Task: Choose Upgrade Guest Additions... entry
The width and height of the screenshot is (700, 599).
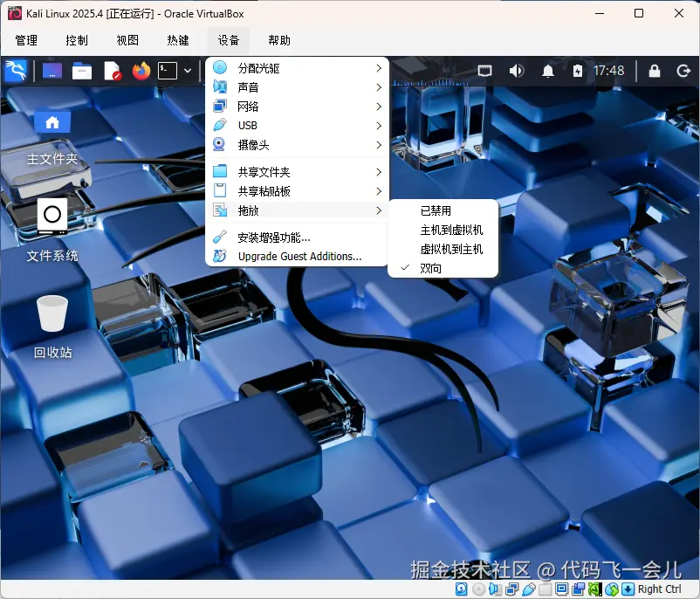Action: click(298, 257)
